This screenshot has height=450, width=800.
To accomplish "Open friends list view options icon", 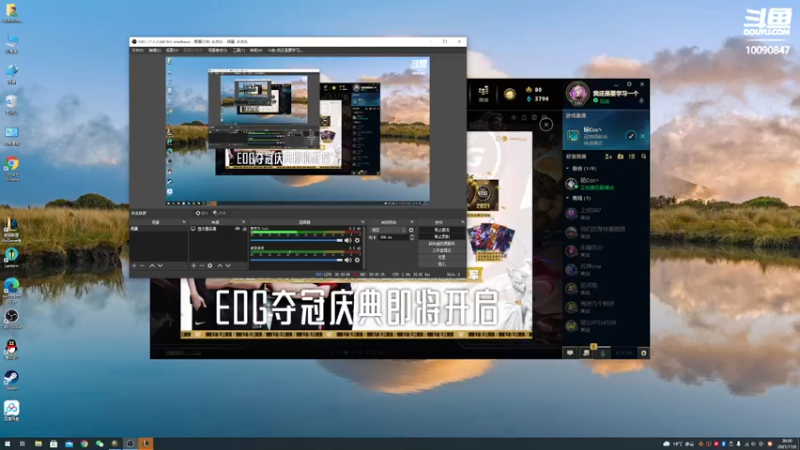I will [632, 157].
